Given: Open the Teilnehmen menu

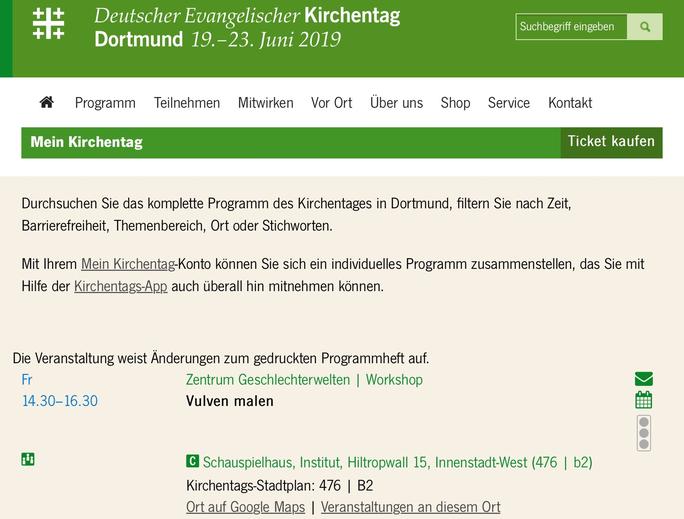Looking at the screenshot, I should 187,103.
